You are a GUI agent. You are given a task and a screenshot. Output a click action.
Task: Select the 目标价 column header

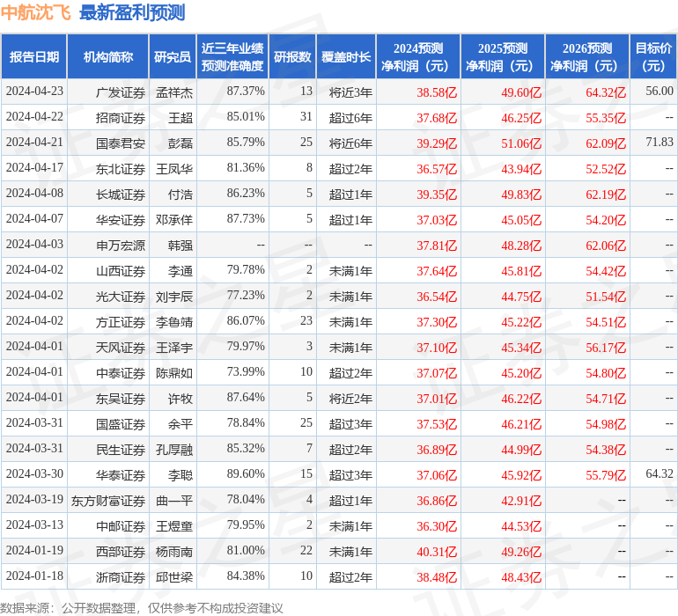tap(653, 56)
